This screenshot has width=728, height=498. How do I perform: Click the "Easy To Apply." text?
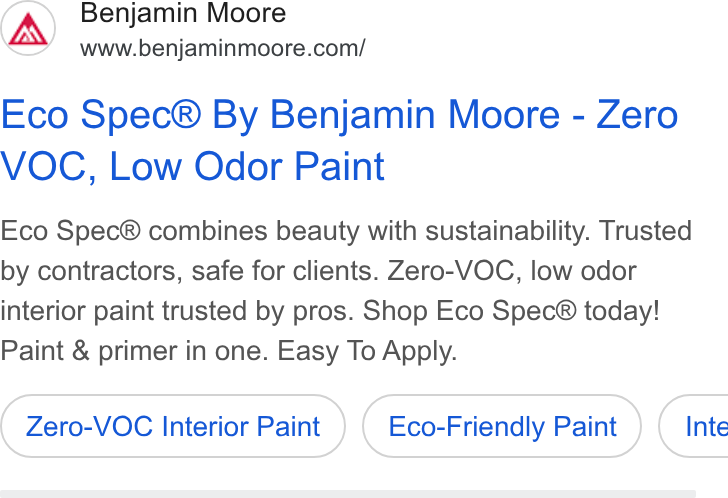point(367,350)
